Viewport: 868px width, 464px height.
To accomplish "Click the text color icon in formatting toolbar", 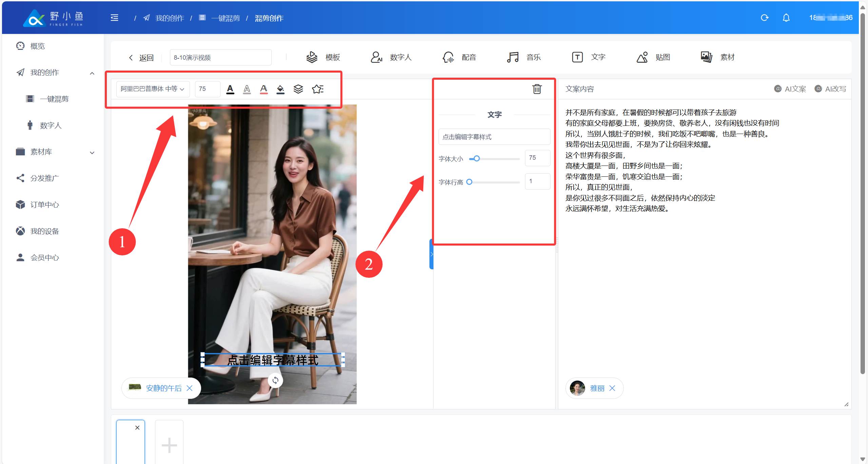I will [x=230, y=89].
